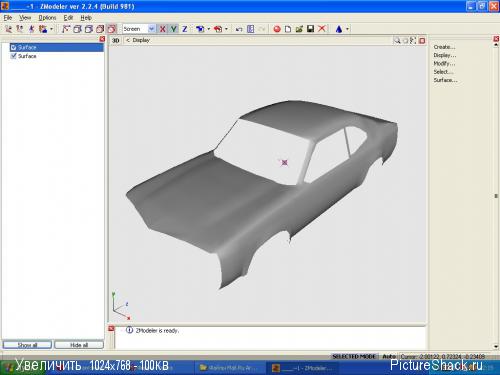
Task: Open the materials editor red sphere icon
Action: tap(277, 29)
